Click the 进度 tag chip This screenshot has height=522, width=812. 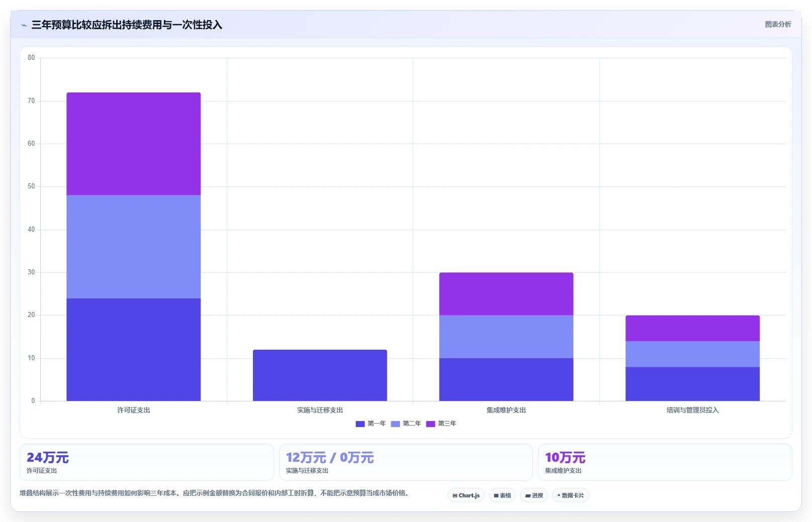[x=534, y=495]
